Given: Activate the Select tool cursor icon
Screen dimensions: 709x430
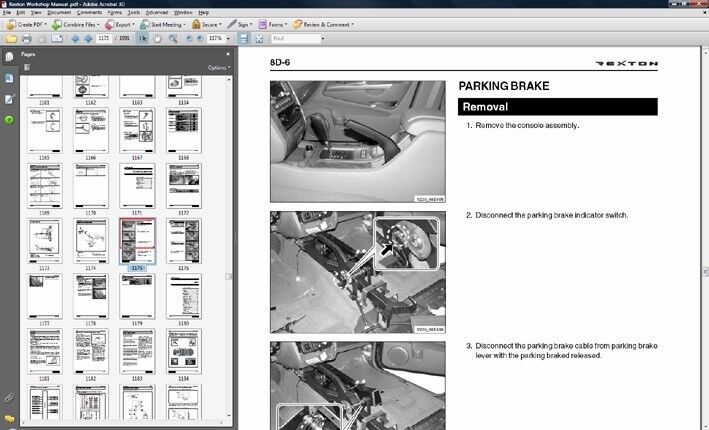Looking at the screenshot, I should pos(142,39).
